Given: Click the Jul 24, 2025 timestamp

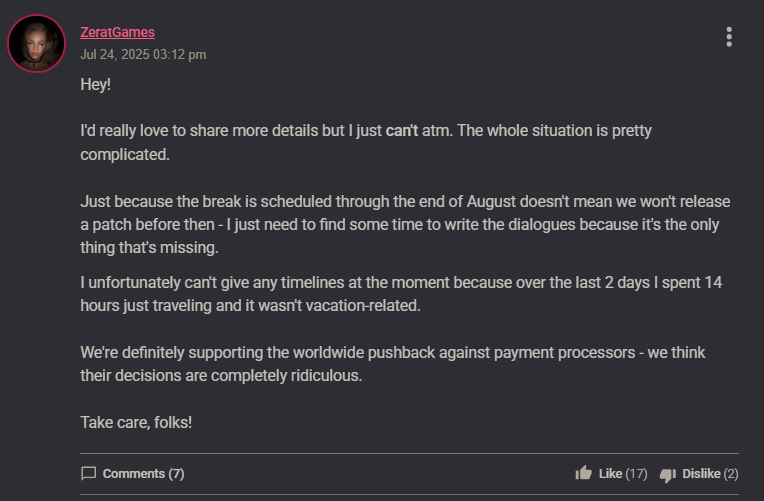Looking at the screenshot, I should (x=143, y=54).
